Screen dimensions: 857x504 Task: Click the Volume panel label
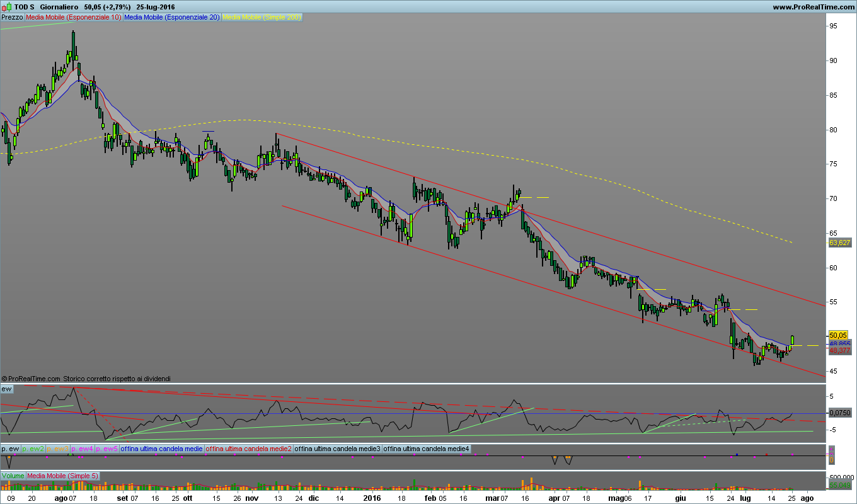coord(13,476)
